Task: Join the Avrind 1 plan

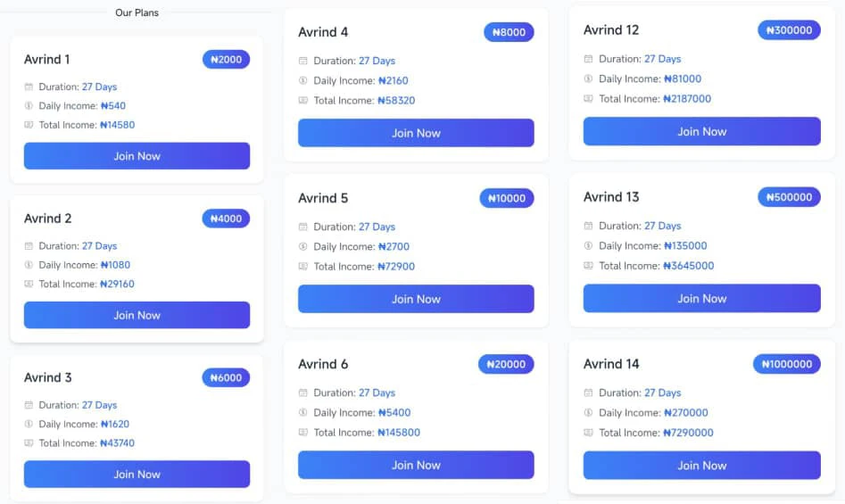Action: (137, 156)
